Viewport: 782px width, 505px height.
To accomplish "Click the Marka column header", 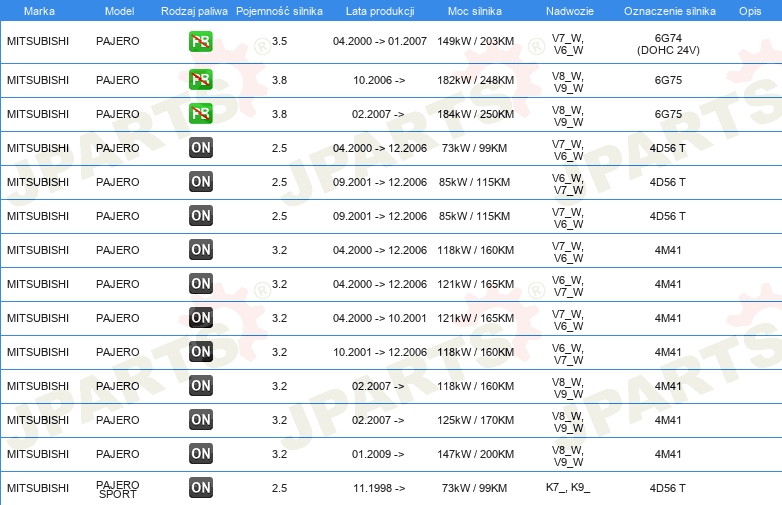I will coord(39,11).
